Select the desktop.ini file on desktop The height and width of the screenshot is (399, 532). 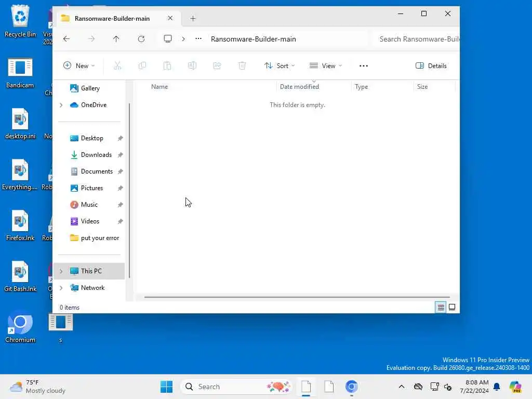[x=20, y=124]
